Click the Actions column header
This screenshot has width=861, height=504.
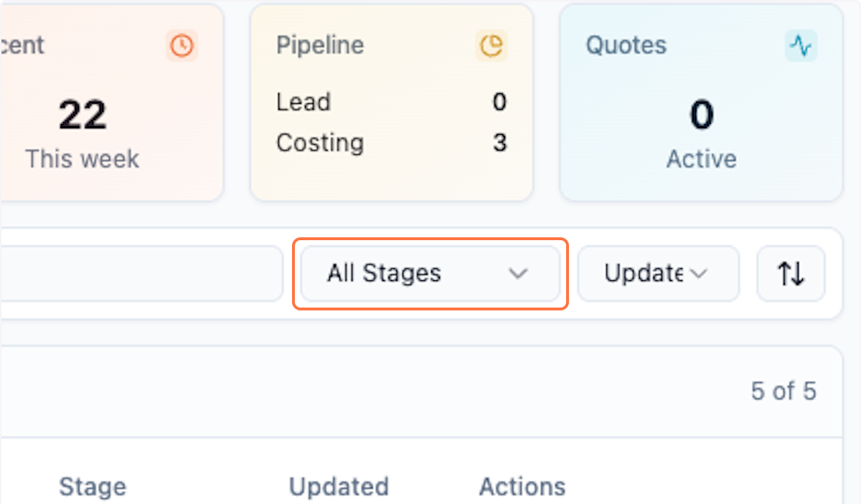[522, 487]
